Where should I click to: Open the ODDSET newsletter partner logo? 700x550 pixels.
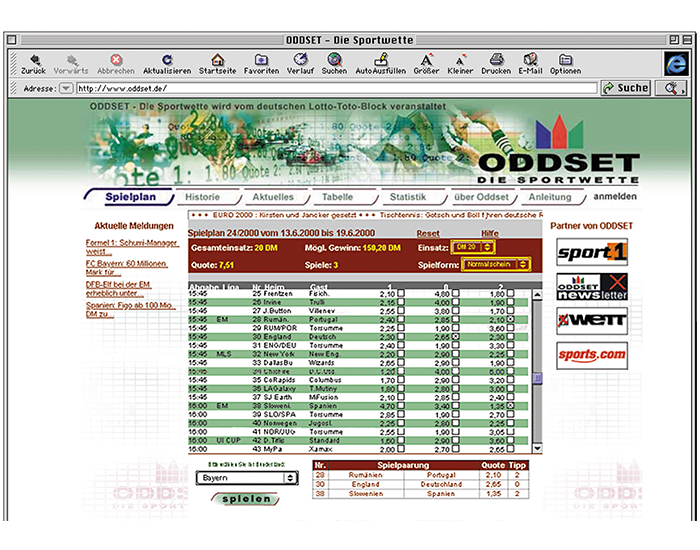coord(592,287)
